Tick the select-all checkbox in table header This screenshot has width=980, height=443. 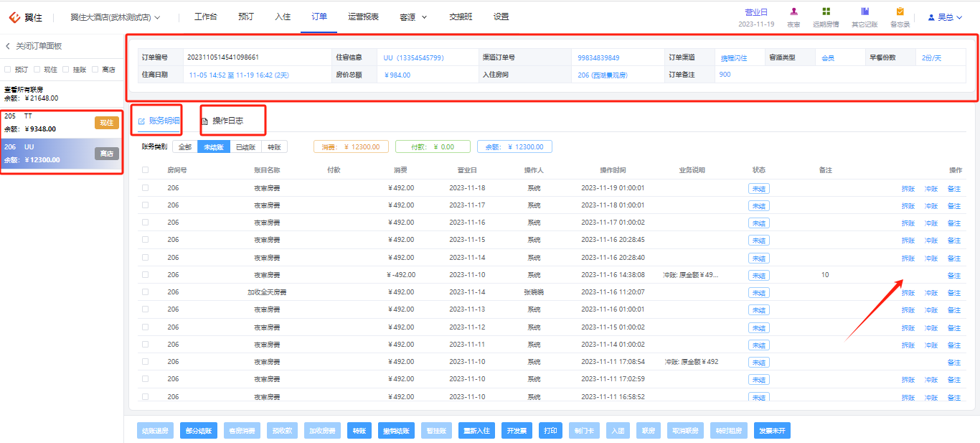click(146, 170)
